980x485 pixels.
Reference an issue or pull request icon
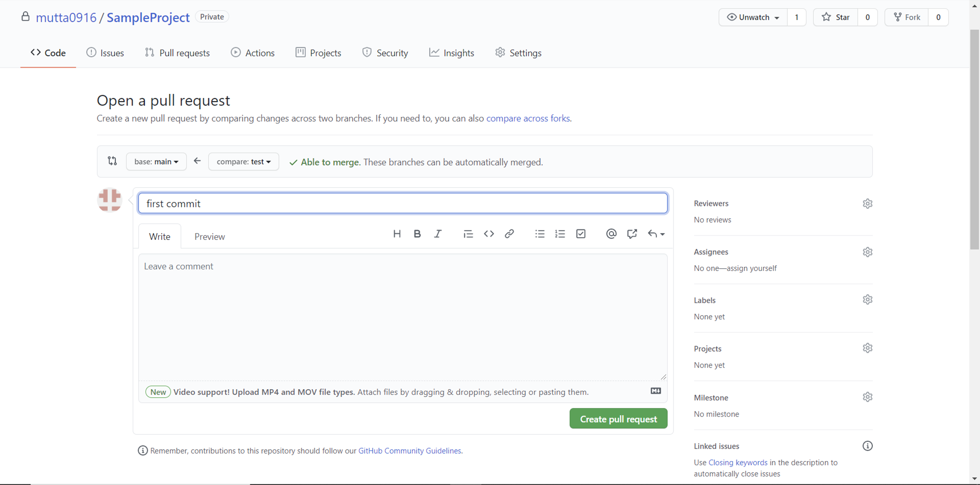(x=632, y=234)
